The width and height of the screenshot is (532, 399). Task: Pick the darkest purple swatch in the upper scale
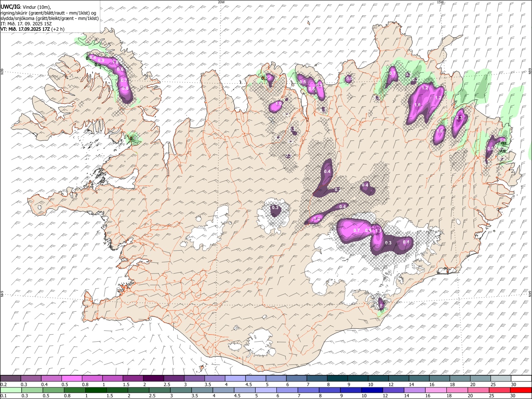click(153, 378)
